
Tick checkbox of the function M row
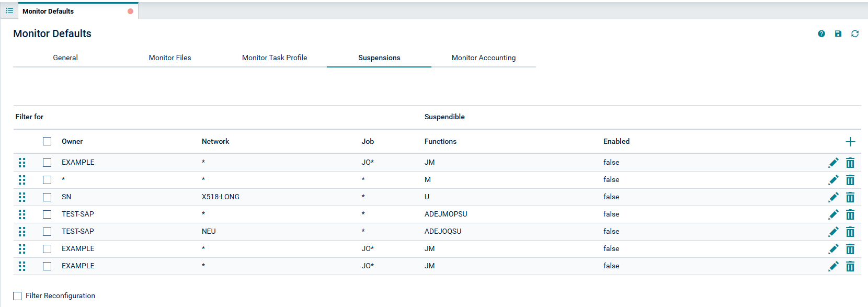tap(47, 180)
